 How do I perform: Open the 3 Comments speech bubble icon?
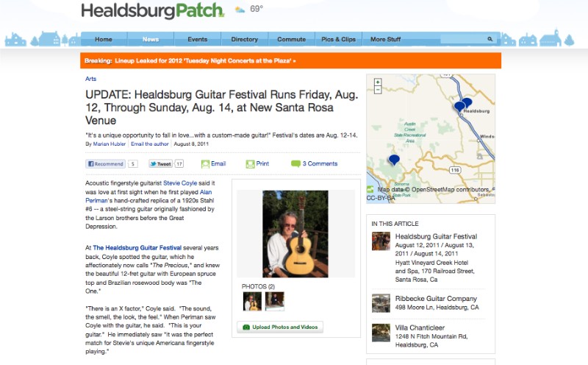(x=295, y=163)
